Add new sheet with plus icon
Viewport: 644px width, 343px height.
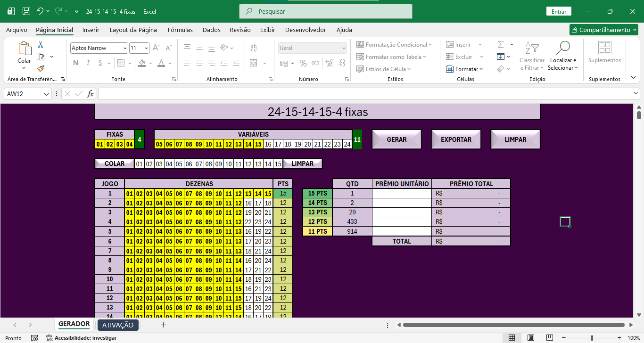tap(164, 325)
